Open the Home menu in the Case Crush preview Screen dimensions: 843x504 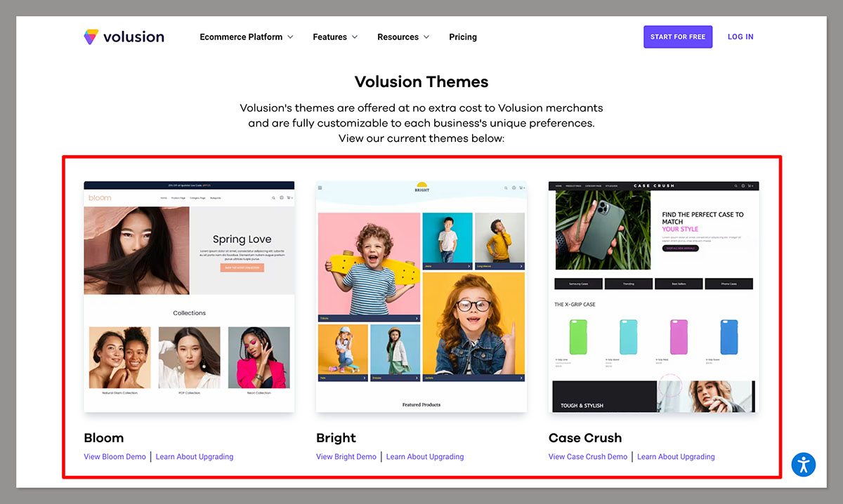pyautogui.click(x=561, y=185)
